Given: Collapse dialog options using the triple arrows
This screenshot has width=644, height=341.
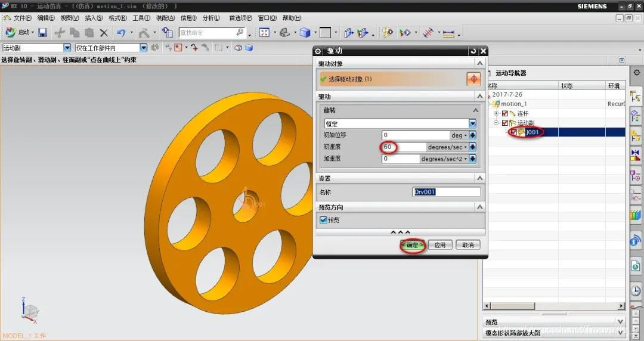Looking at the screenshot, I should point(400,232).
